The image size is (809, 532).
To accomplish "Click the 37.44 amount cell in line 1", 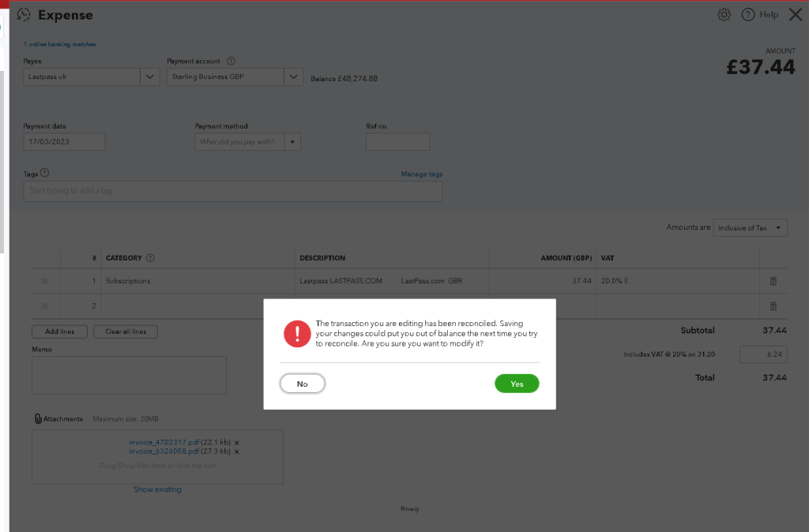I will (x=542, y=281).
